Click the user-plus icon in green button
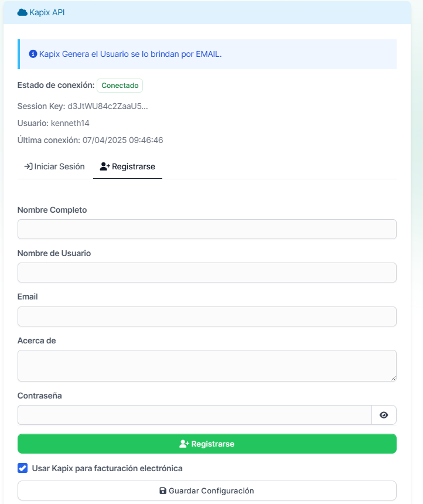 pyautogui.click(x=184, y=444)
